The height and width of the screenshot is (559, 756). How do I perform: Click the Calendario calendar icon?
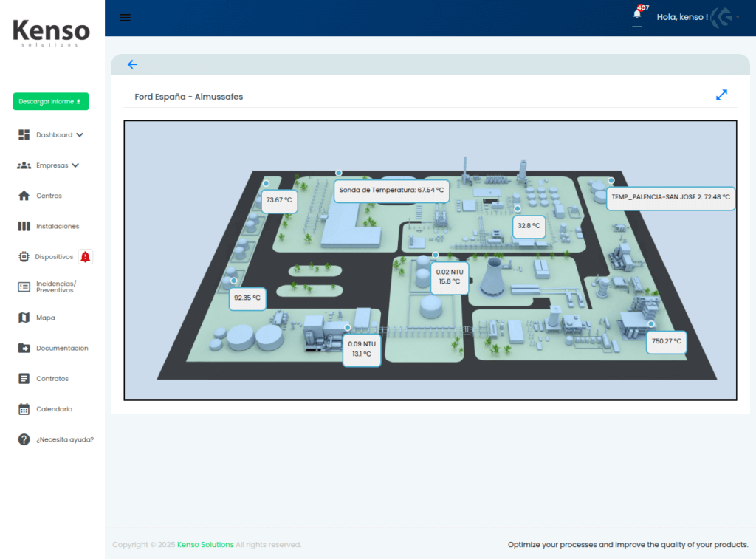(x=24, y=409)
